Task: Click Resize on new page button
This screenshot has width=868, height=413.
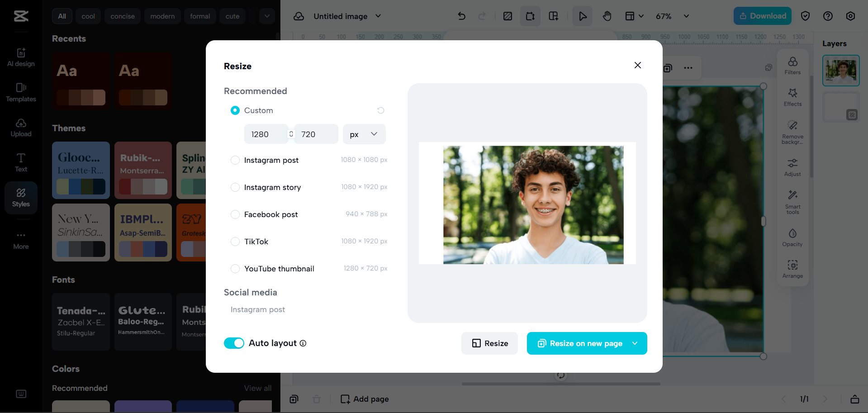Action: pos(580,343)
